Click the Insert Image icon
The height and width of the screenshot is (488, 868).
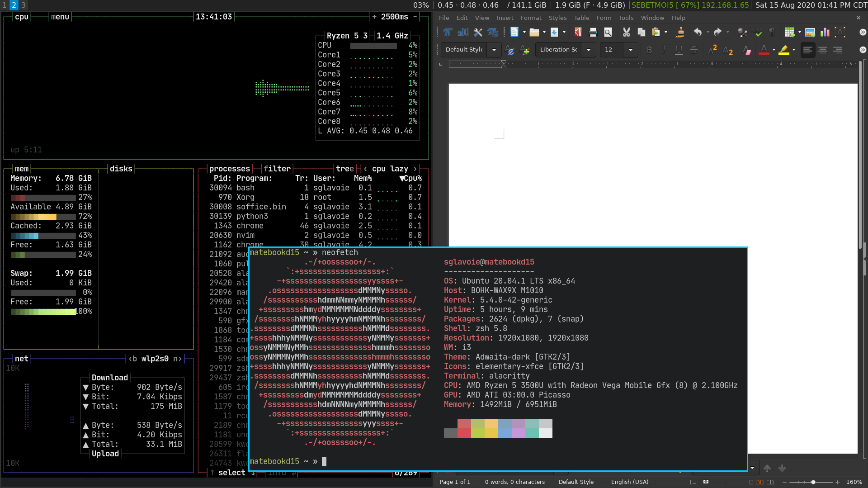(x=810, y=32)
